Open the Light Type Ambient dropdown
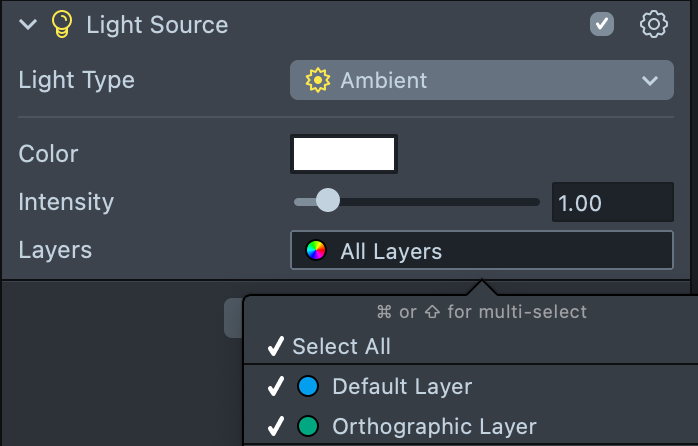The height and width of the screenshot is (446, 698). click(482, 80)
